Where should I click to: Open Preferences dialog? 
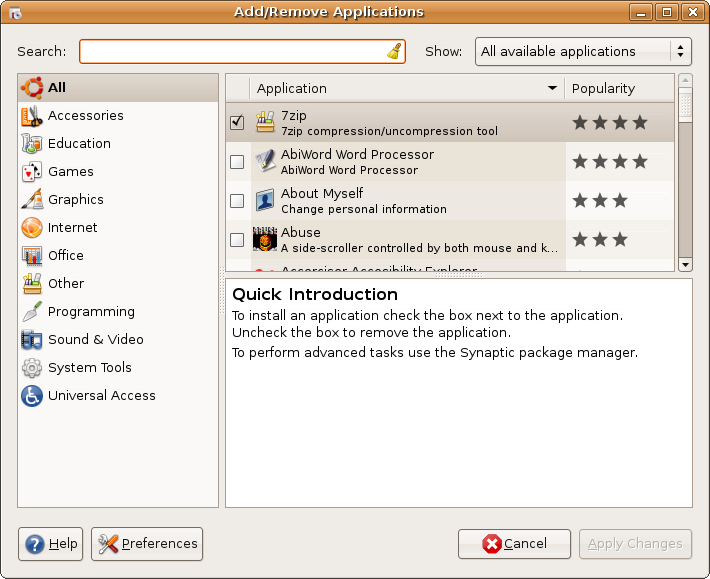pos(147,544)
